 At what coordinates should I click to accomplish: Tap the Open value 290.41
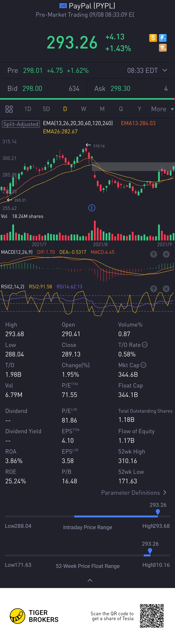coord(71,334)
